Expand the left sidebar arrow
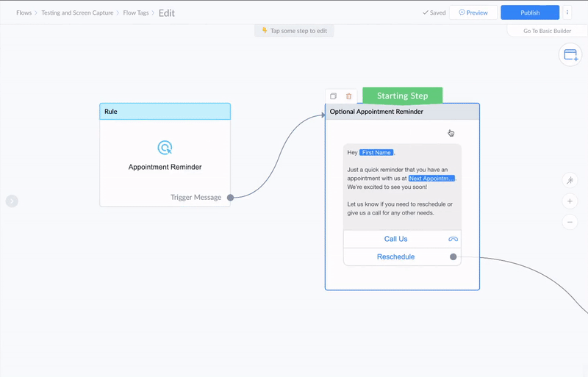 click(12, 201)
